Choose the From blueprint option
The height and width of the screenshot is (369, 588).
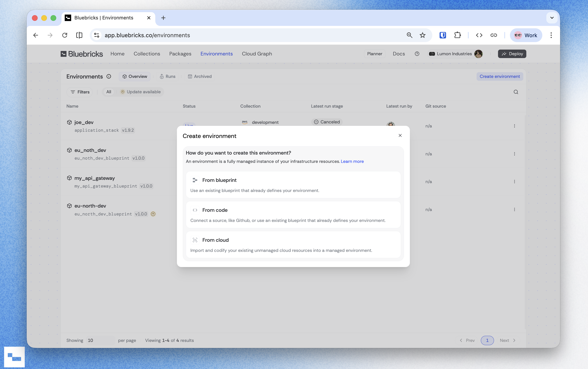[293, 185]
